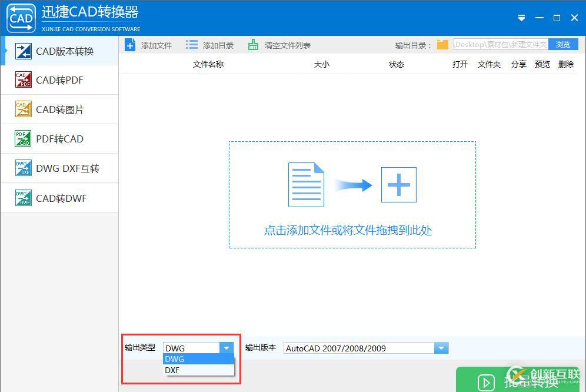Switch to CAD转PDF mode
The image size is (586, 392).
[59, 79]
